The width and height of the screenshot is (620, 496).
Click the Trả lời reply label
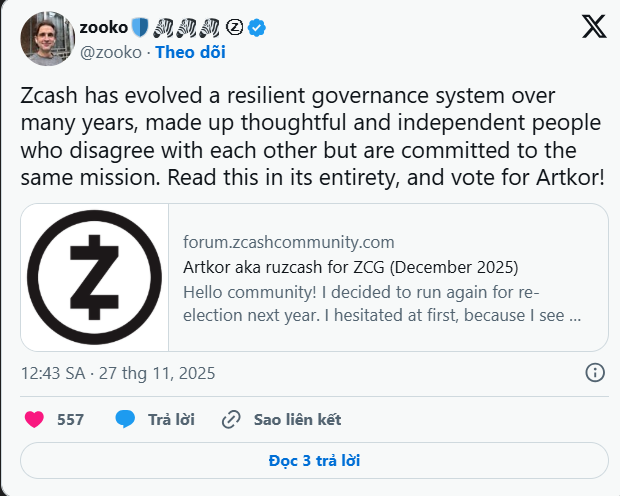(x=171, y=419)
